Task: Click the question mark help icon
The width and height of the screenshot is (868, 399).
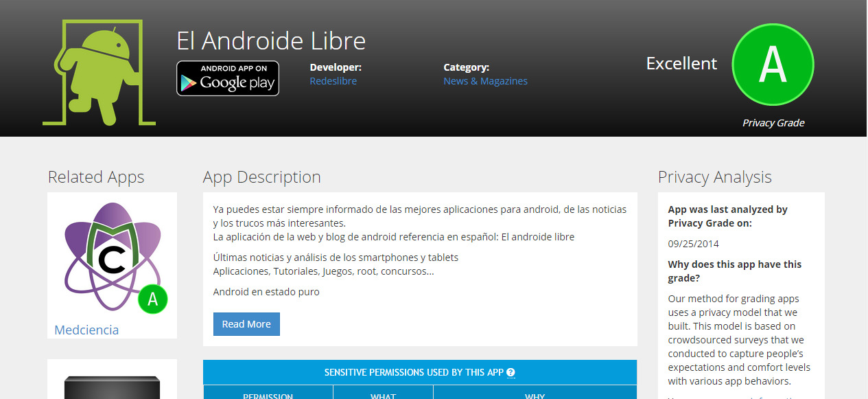Action: (511, 373)
